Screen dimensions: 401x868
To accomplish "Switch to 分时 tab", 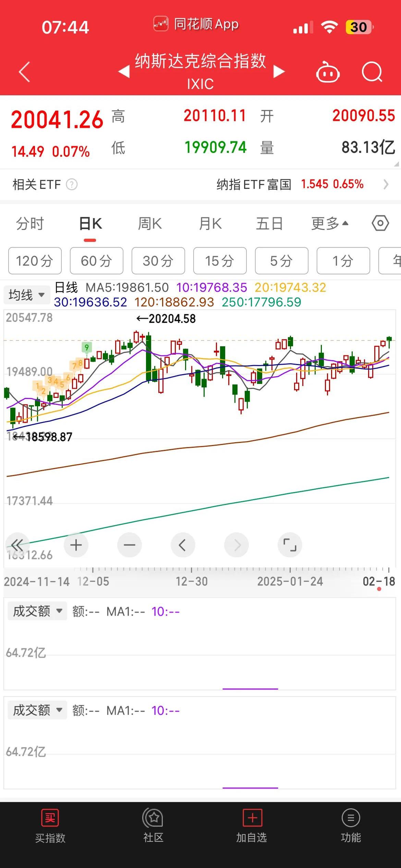I will 30,224.
